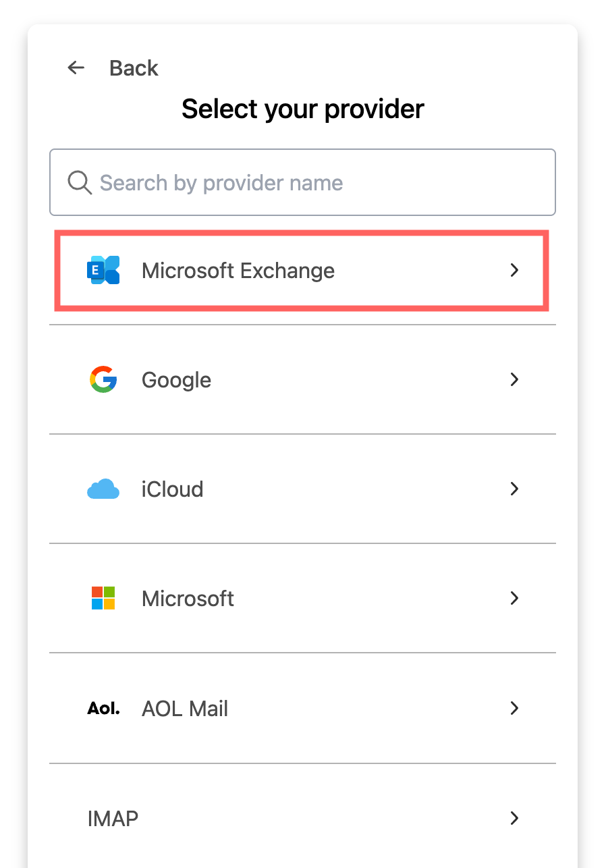606x868 pixels.
Task: Open the Microsoft row chevron
Action: pyautogui.click(x=514, y=598)
